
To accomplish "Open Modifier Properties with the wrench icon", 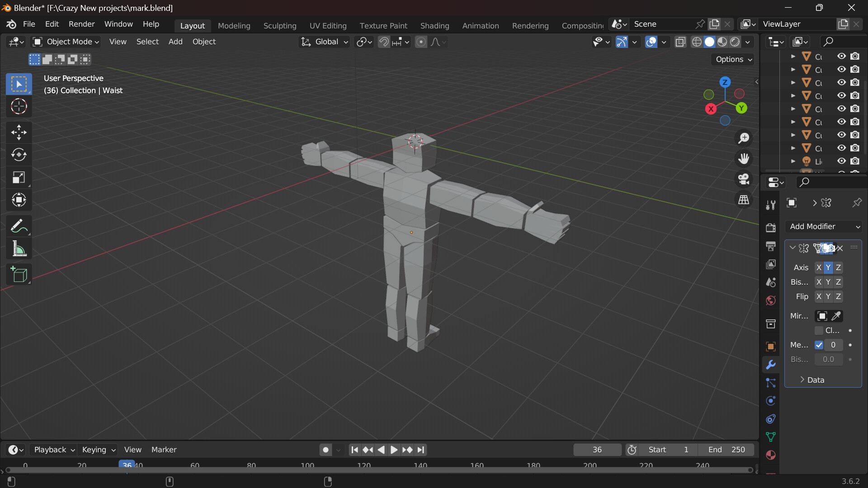I will [771, 364].
